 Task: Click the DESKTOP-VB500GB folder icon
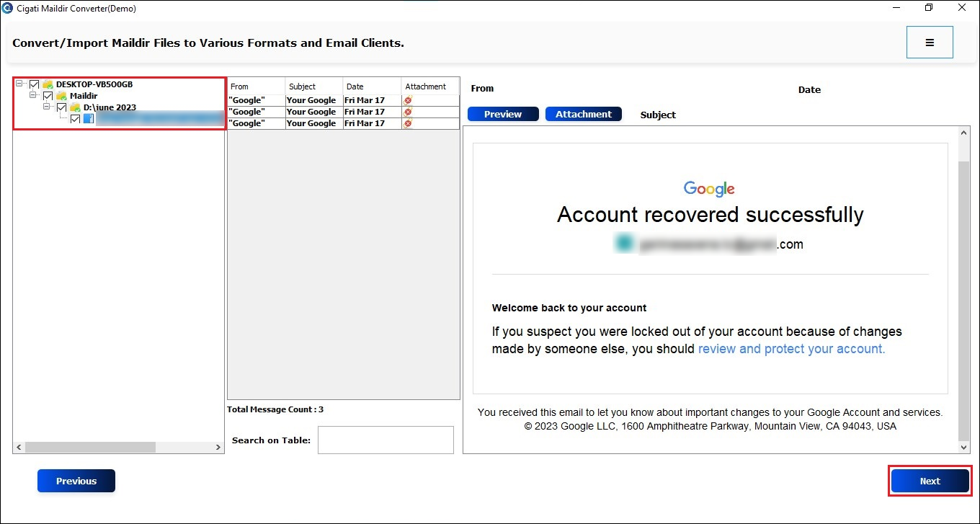point(48,84)
